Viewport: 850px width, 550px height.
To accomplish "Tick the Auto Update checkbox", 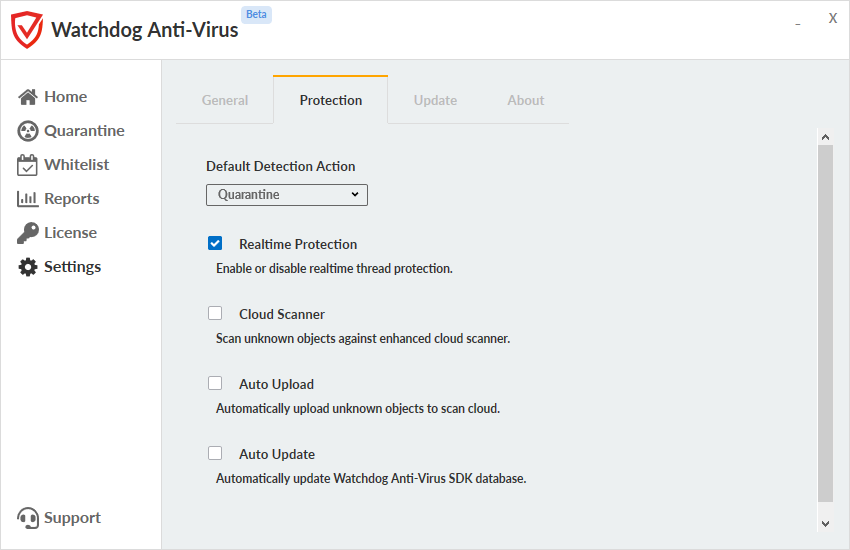I will point(215,453).
